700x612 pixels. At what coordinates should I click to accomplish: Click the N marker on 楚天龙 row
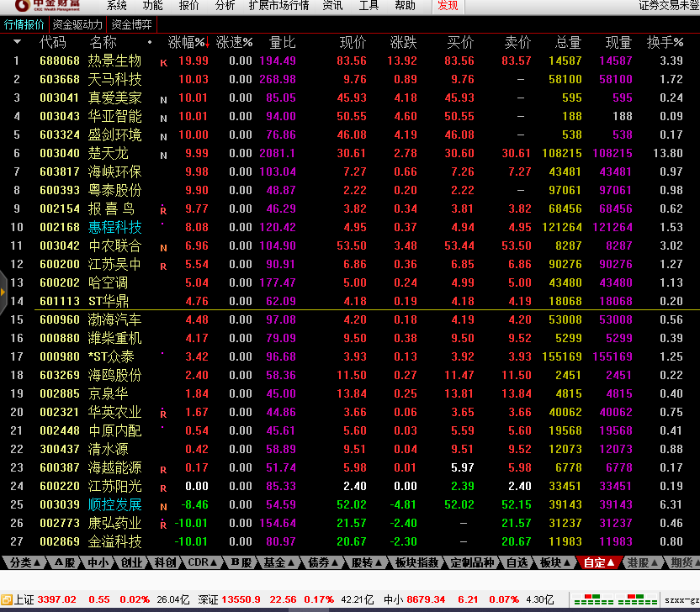pos(164,156)
